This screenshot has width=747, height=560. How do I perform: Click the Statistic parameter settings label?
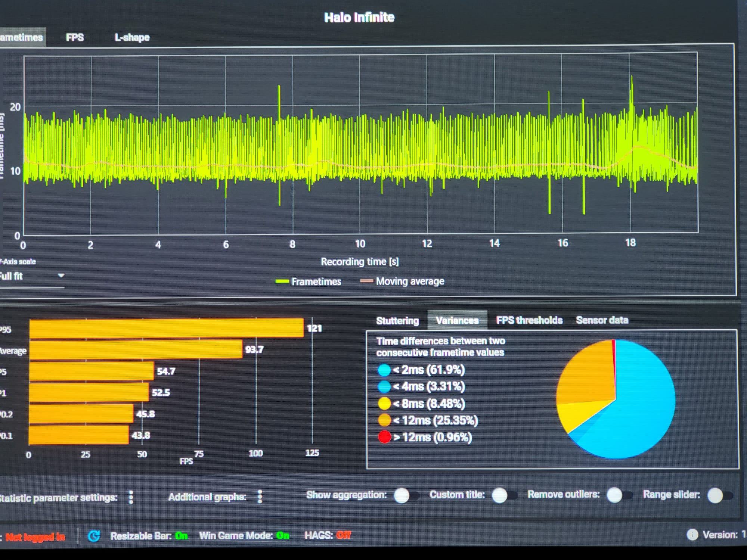click(x=58, y=498)
